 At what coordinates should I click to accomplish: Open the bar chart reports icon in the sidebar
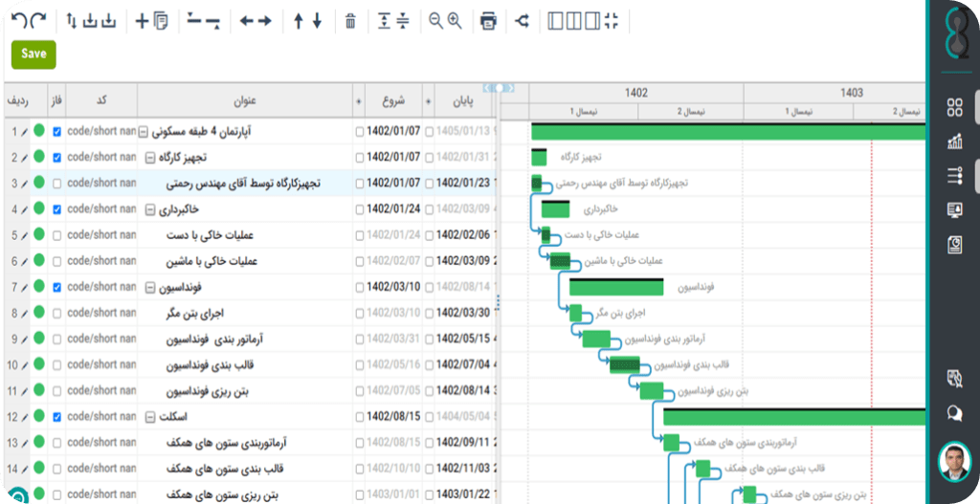point(953,142)
